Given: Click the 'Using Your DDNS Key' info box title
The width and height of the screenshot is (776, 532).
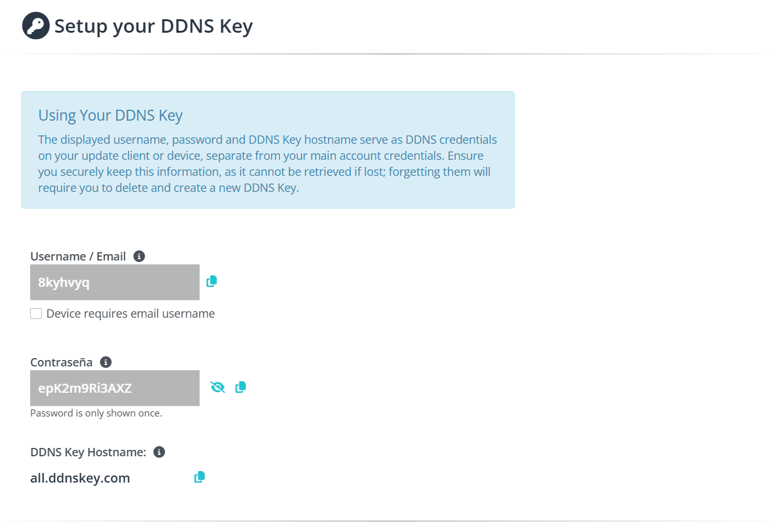Looking at the screenshot, I should [x=110, y=116].
